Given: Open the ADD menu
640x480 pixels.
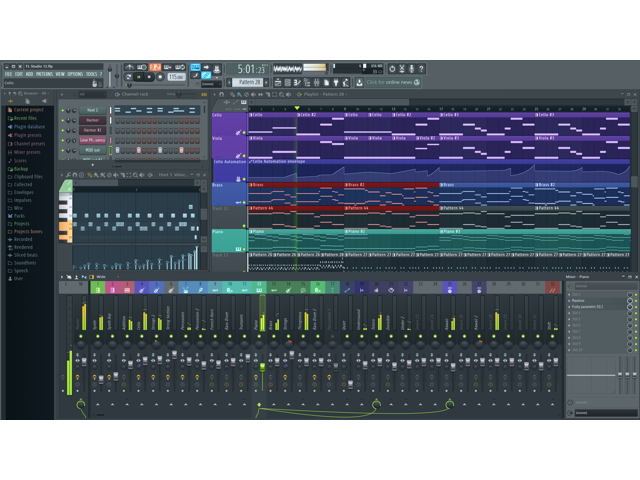Looking at the screenshot, I should click(29, 74).
